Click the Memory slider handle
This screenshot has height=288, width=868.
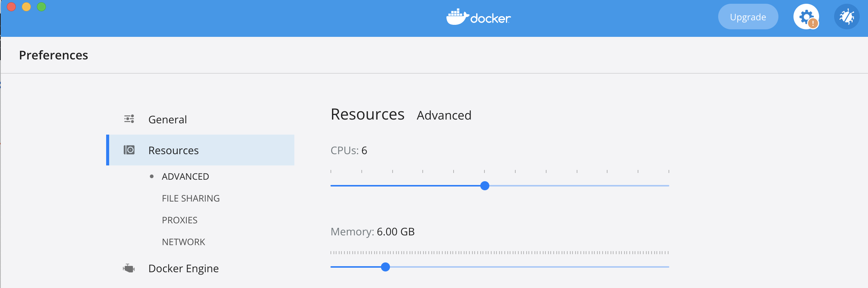pyautogui.click(x=385, y=267)
